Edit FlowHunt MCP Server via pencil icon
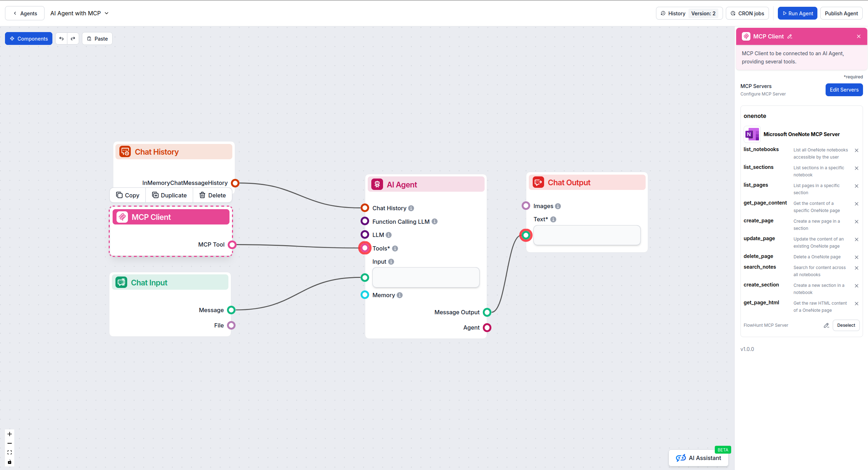The image size is (868, 470). point(826,325)
